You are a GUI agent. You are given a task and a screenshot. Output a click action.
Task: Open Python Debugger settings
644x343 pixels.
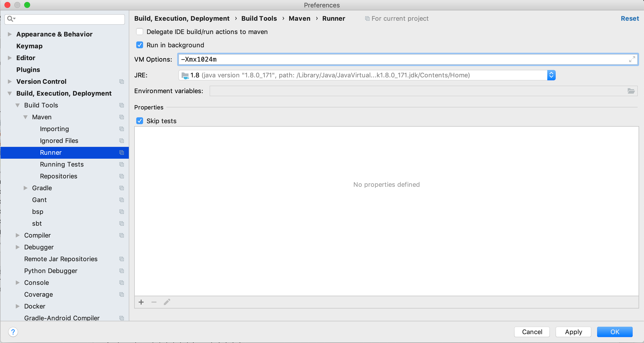pos(51,271)
